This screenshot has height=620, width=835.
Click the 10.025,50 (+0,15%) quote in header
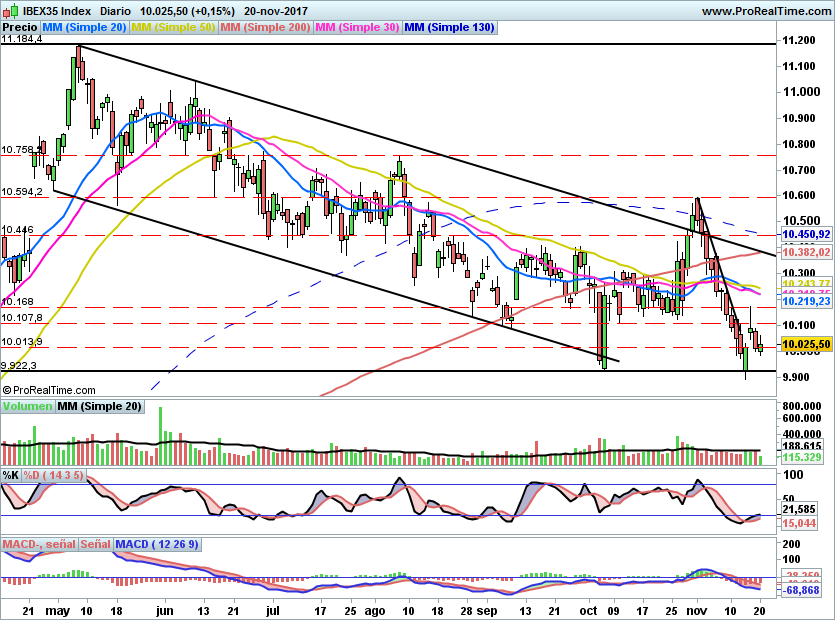point(187,11)
